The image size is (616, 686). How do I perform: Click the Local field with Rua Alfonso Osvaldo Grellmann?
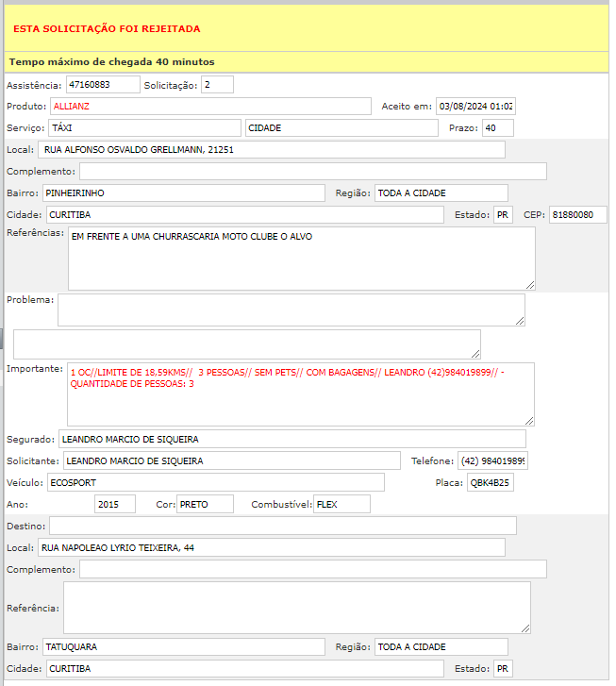pyautogui.click(x=271, y=149)
